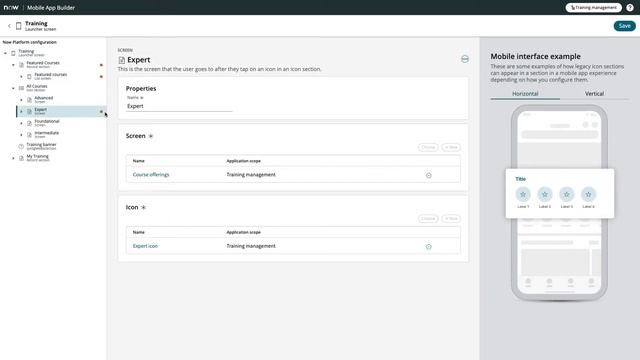Open the Expert icon link
Viewport: 640px width, 360px height.
click(145, 246)
